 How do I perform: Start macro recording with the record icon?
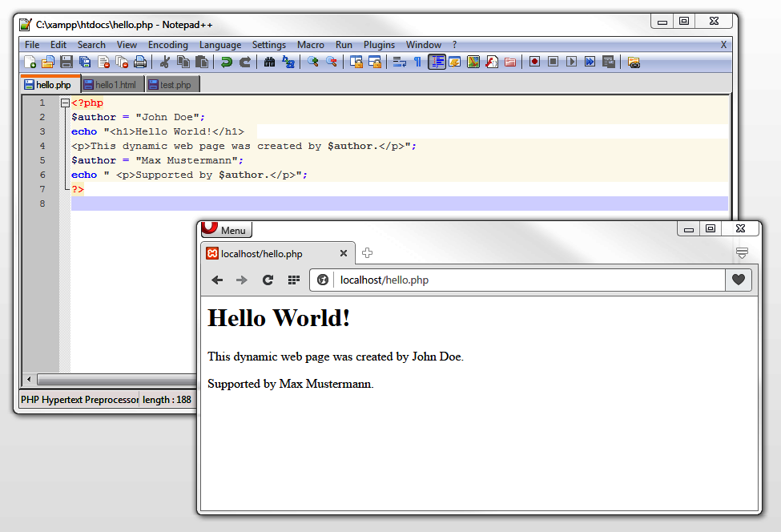534,62
